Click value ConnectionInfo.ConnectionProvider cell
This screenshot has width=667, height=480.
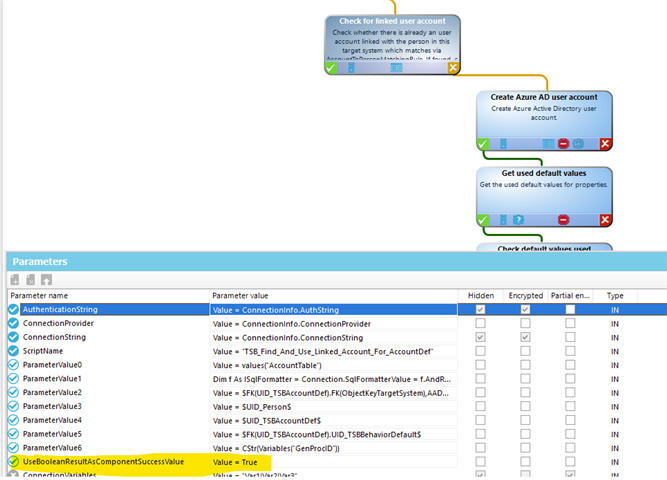[334, 324]
